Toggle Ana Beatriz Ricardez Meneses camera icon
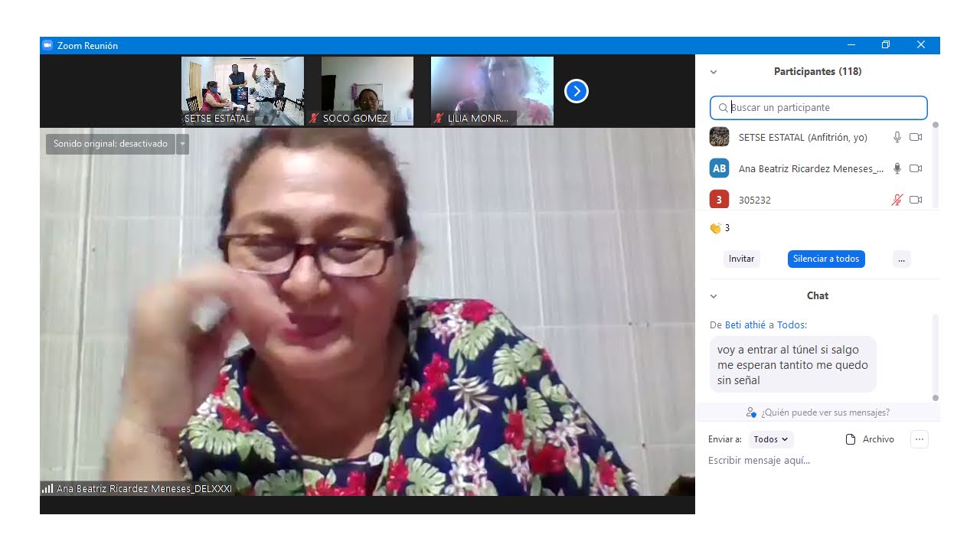The width and height of the screenshot is (980, 551). 916,168
